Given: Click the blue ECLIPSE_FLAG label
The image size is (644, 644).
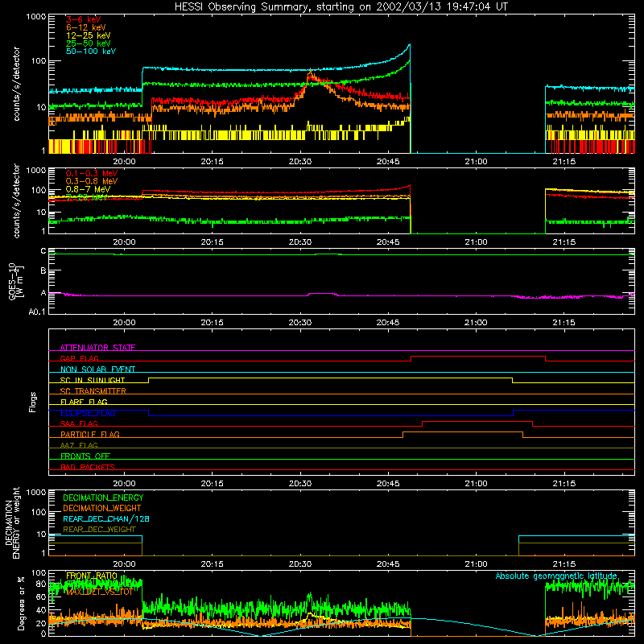Looking at the screenshot, I should pyautogui.click(x=88, y=413).
